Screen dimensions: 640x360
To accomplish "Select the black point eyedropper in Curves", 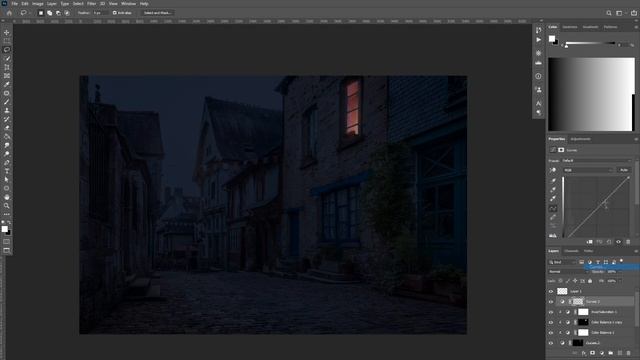I will tap(553, 180).
